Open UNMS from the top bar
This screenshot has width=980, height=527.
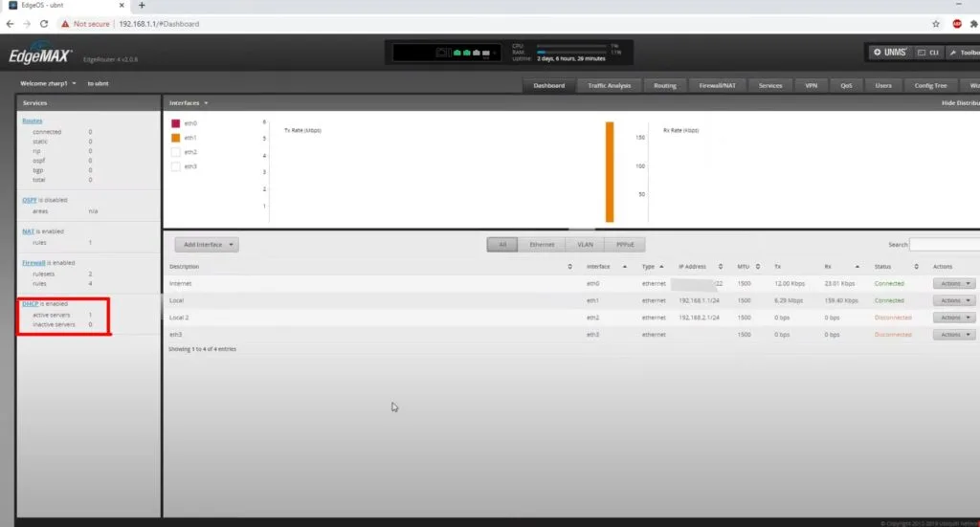pyautogui.click(x=889, y=52)
